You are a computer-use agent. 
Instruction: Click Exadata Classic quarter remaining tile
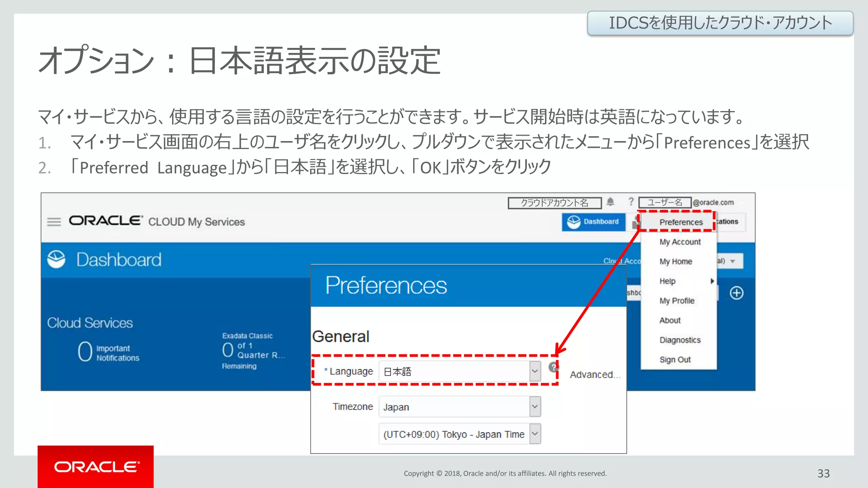pos(253,351)
